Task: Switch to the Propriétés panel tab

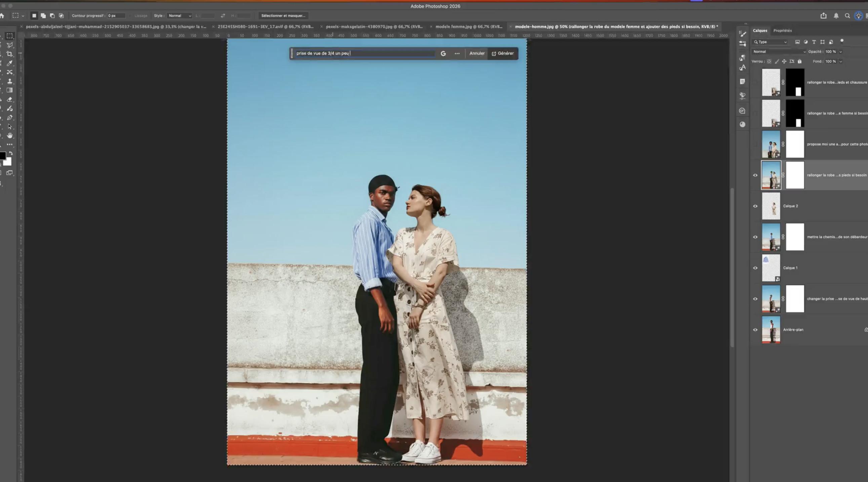Action: [782, 30]
